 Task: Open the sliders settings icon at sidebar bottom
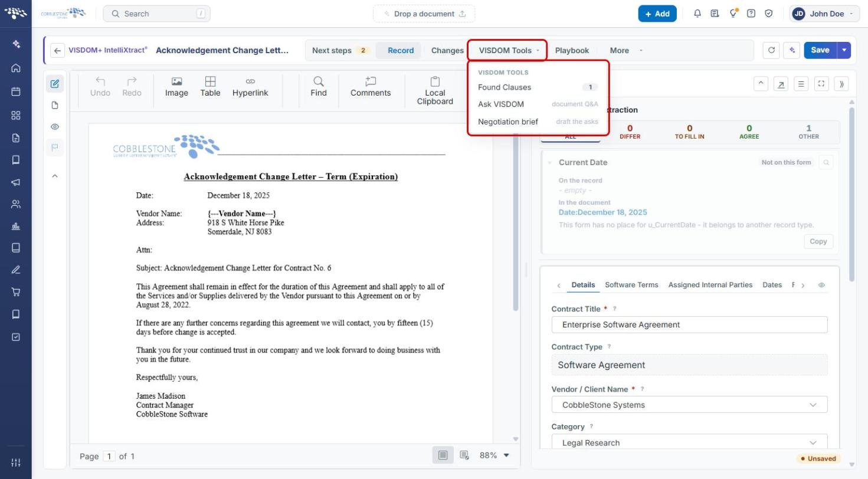tap(16, 462)
